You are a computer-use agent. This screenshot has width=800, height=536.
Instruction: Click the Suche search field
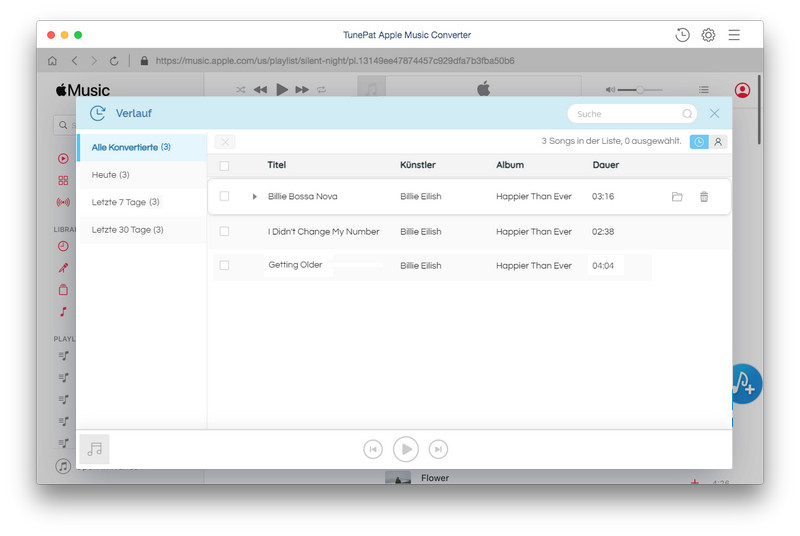click(x=632, y=114)
